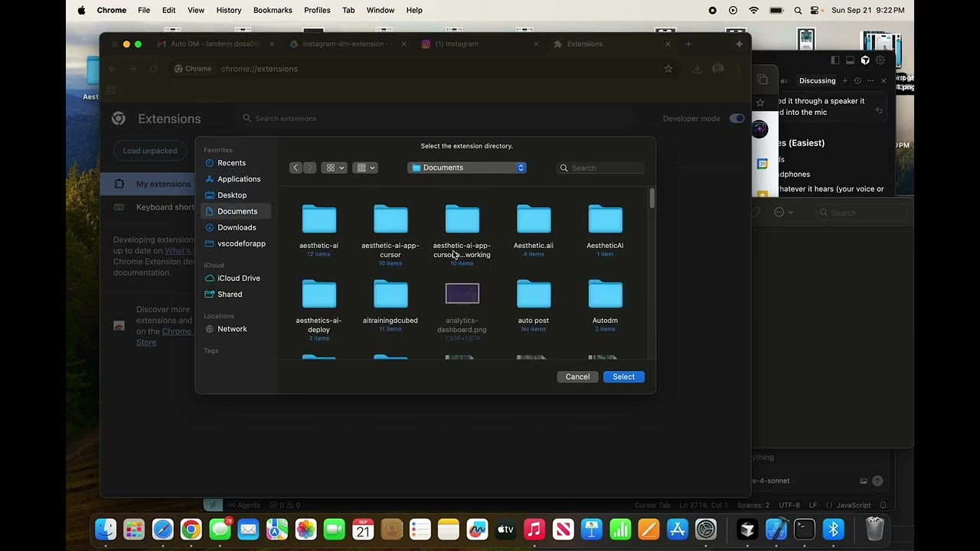Image resolution: width=980 pixels, height=551 pixels.
Task: Select the analytics-dashboard.png thumbnail
Action: [462, 294]
